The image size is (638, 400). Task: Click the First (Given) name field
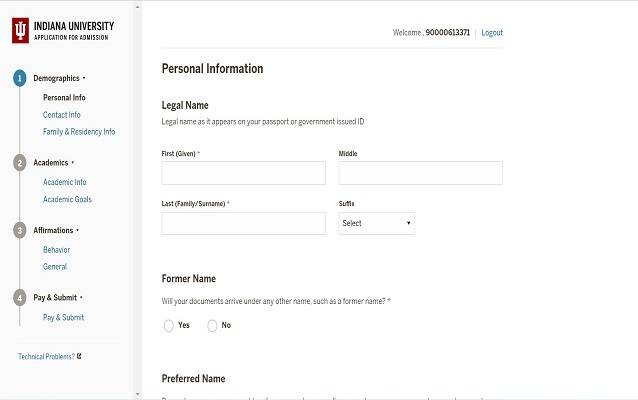pos(243,173)
